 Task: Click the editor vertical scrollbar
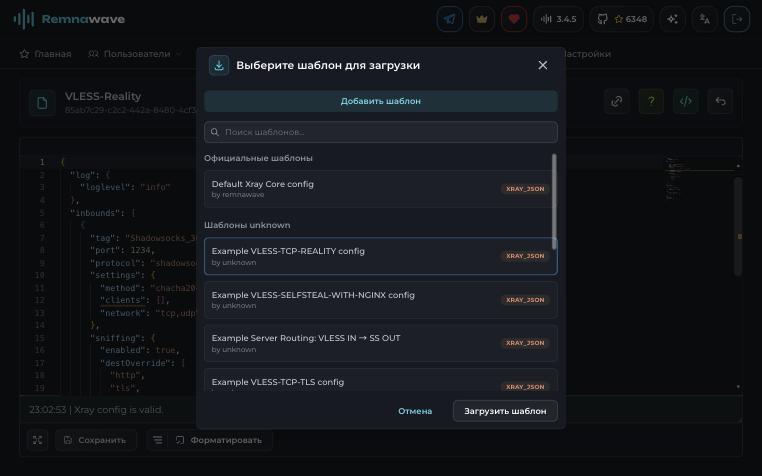click(738, 226)
